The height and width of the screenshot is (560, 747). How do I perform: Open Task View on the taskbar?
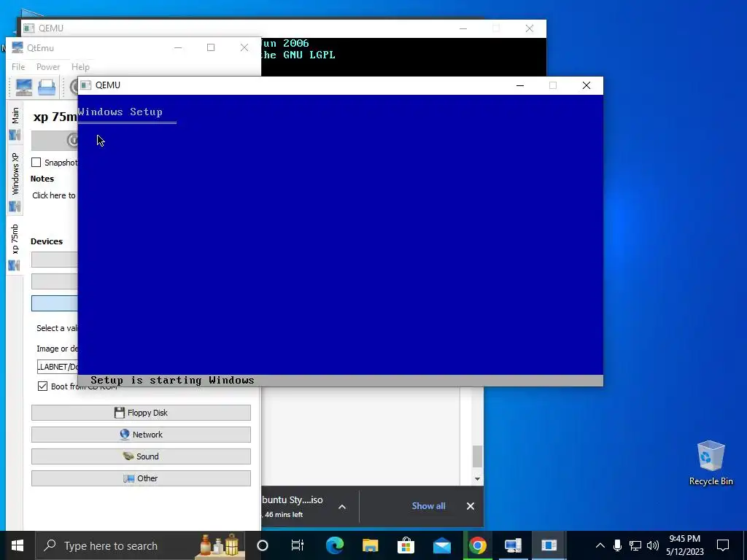(298, 545)
